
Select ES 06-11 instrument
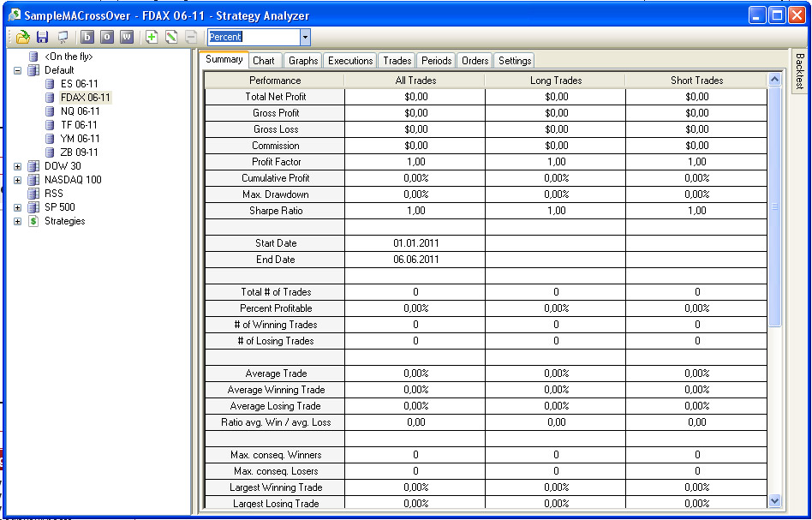click(80, 84)
